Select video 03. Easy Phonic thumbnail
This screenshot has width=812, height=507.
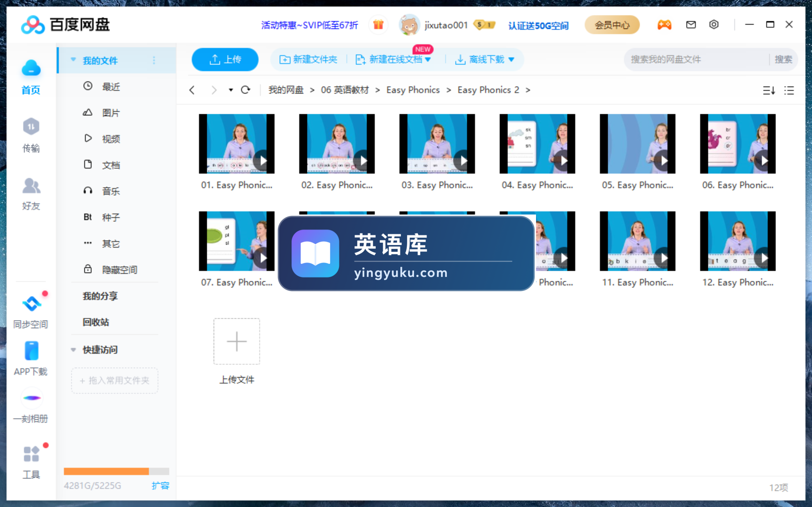tap(437, 144)
